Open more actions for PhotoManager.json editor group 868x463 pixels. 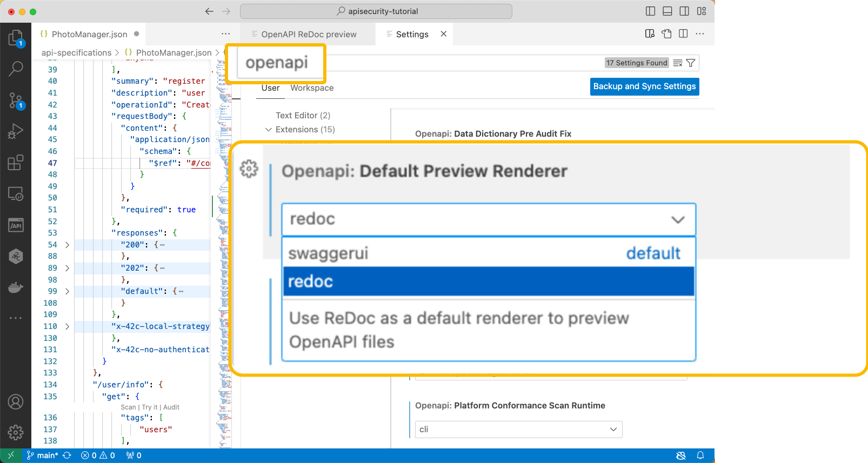pyautogui.click(x=226, y=33)
